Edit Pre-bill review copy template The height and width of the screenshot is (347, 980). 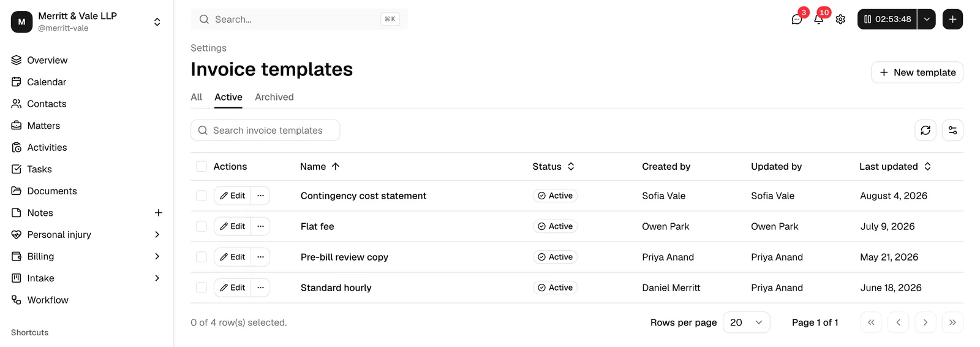[x=233, y=257]
